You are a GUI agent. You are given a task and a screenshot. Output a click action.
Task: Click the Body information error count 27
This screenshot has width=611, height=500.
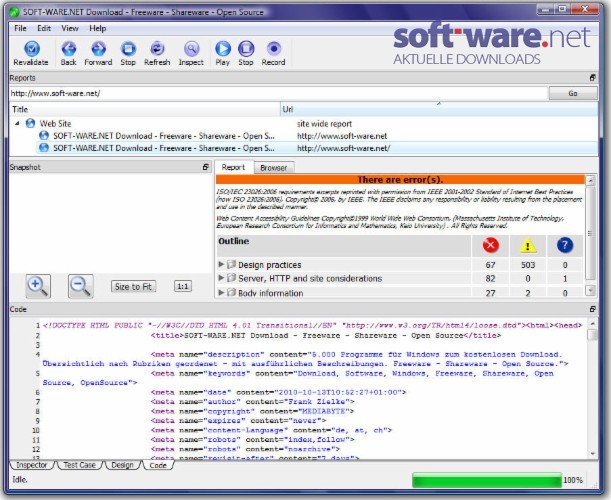click(490, 293)
